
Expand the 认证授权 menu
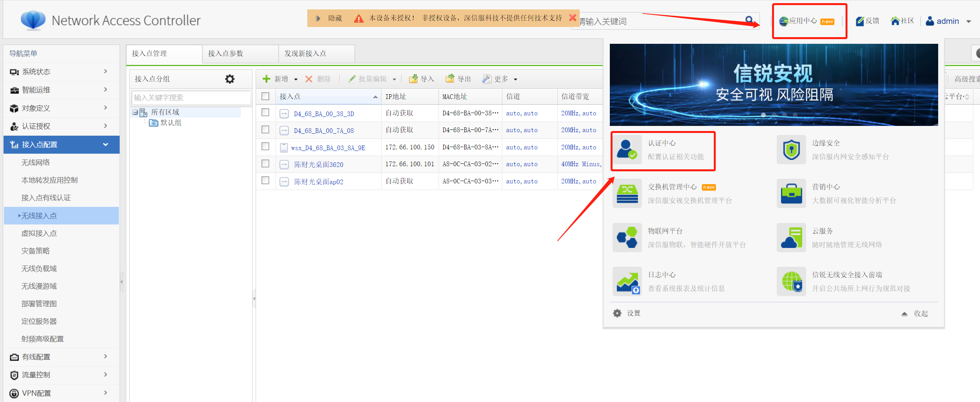point(61,126)
